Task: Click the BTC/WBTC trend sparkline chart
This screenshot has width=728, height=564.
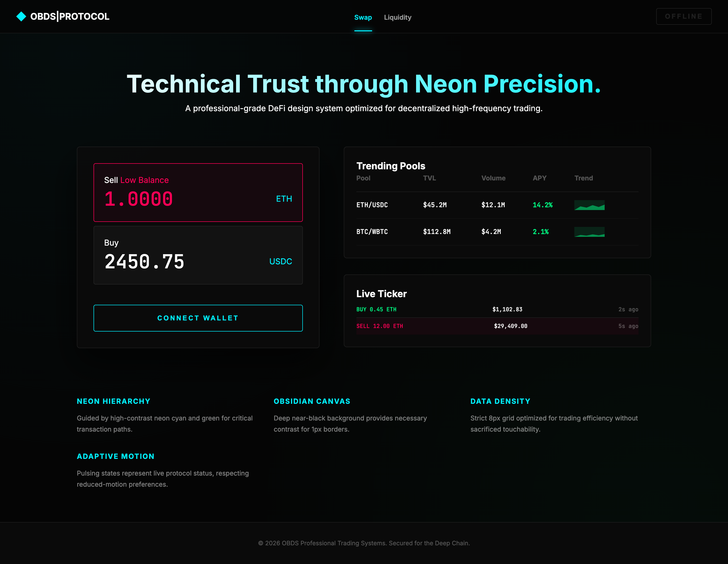Action: pos(589,232)
